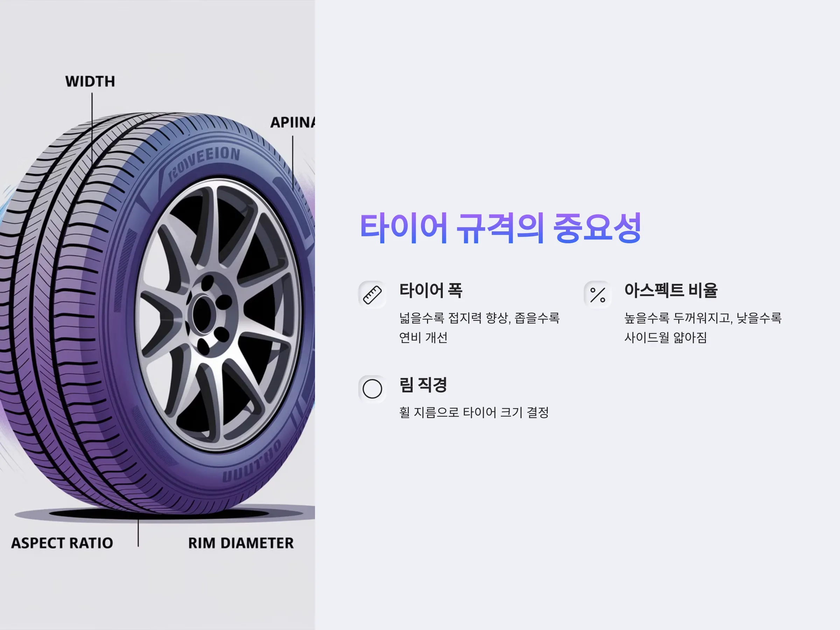Select the 타이어 폭 heading
This screenshot has height=630, width=840.
pyautogui.click(x=430, y=290)
